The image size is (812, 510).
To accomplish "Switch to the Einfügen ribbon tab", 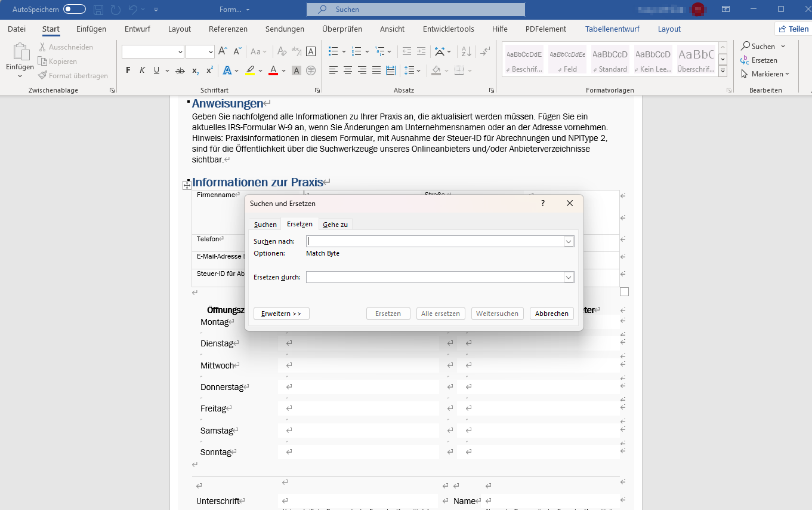I will coord(91,29).
